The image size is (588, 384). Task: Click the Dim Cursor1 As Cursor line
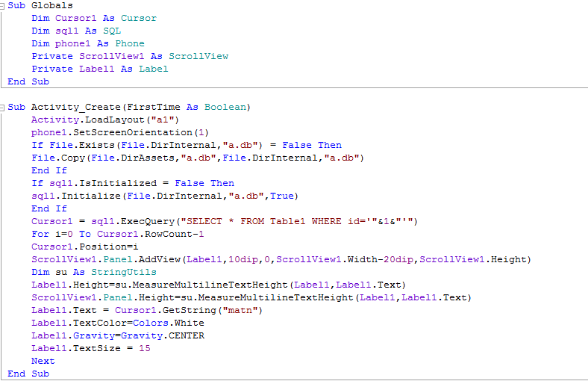[93, 18]
